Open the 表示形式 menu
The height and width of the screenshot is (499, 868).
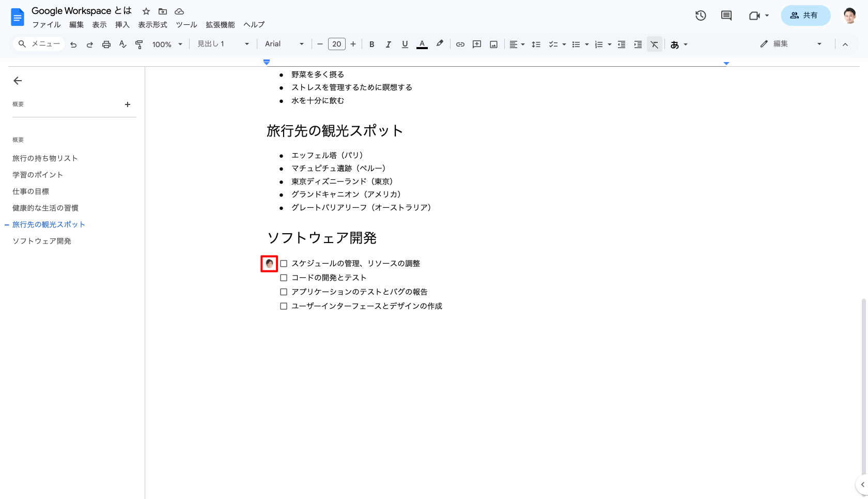pos(152,25)
